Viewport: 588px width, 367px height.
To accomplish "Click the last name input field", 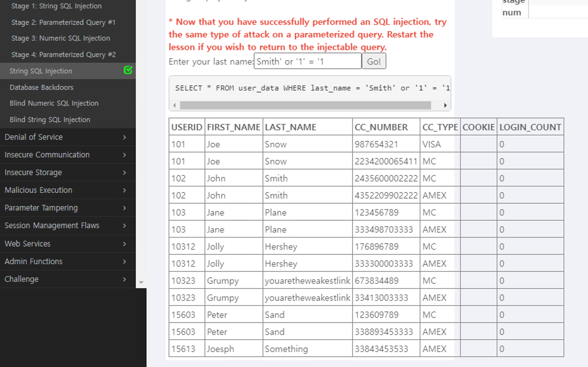I will pos(307,61).
